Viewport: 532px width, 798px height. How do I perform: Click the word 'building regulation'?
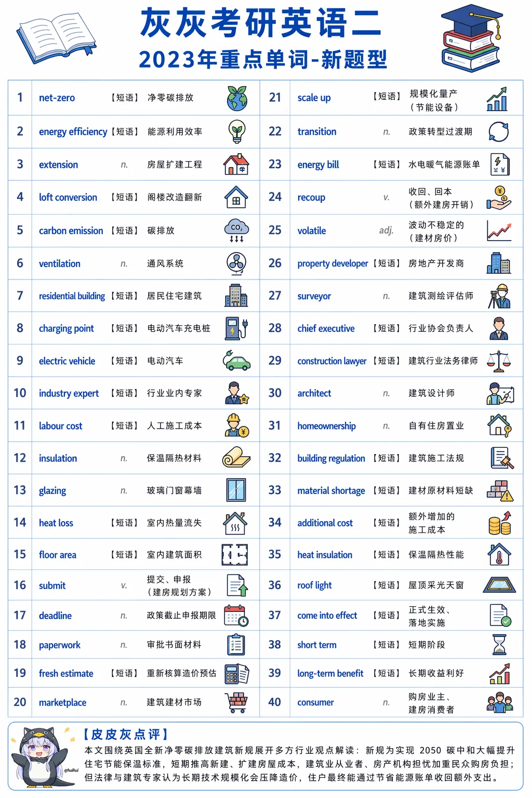[331, 458]
